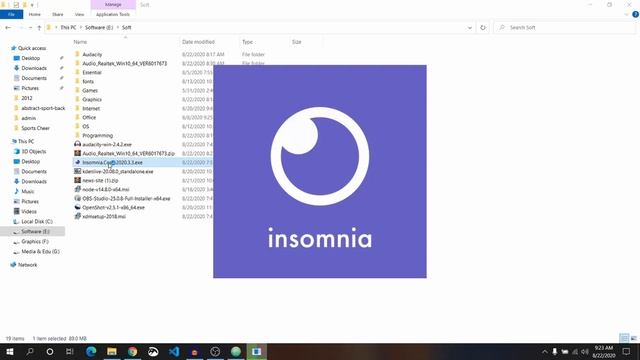Sort files by the Size column

[297, 42]
